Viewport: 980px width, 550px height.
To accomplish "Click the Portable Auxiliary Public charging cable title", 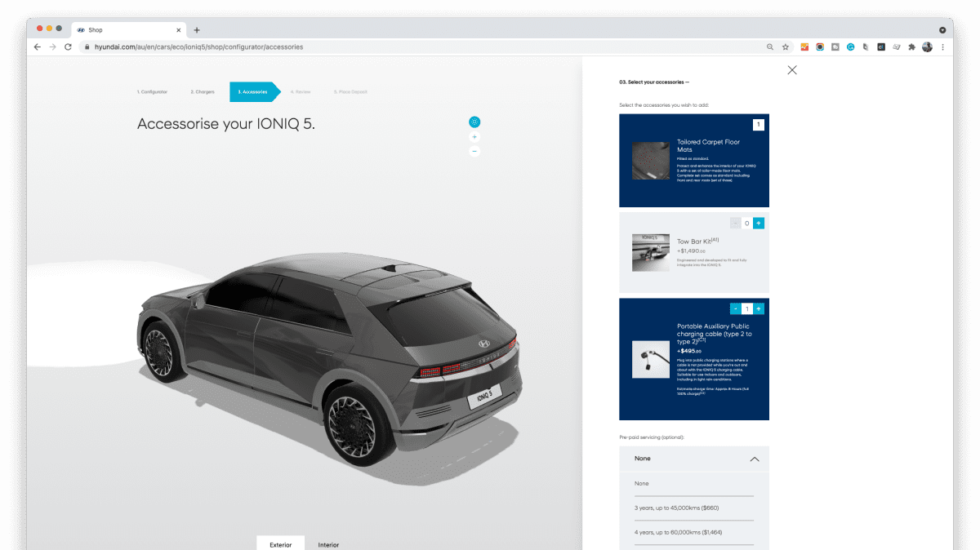I will pos(715,334).
